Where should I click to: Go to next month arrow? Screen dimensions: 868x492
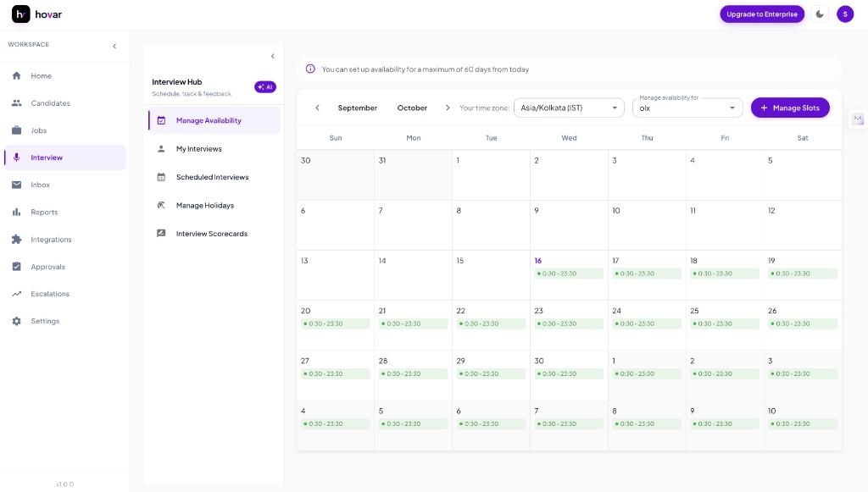(448, 108)
